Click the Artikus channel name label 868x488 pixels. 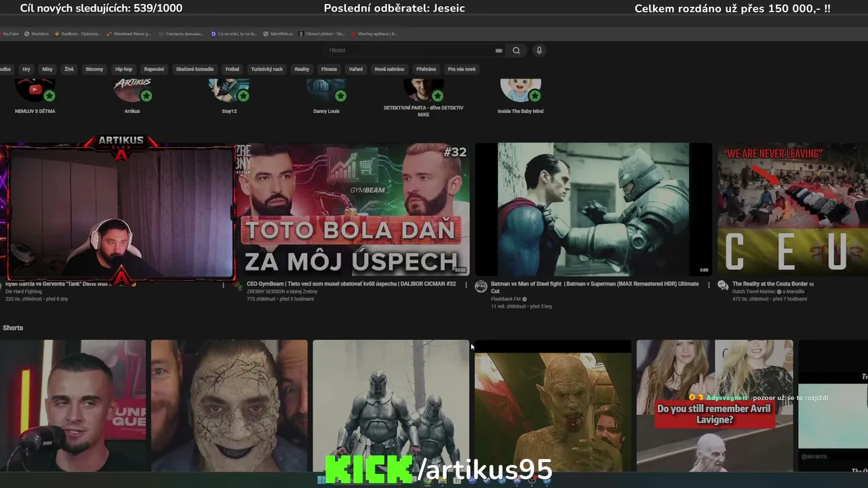tap(132, 111)
